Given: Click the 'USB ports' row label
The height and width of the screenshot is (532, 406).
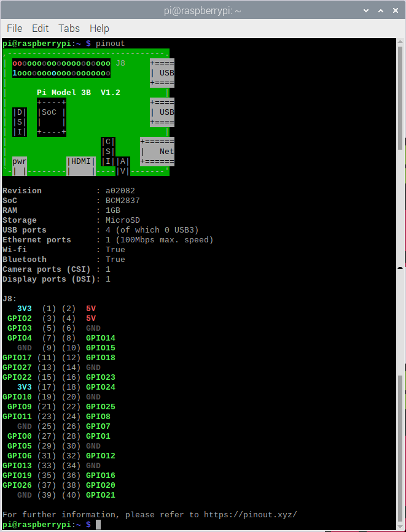Looking at the screenshot, I should [25, 230].
